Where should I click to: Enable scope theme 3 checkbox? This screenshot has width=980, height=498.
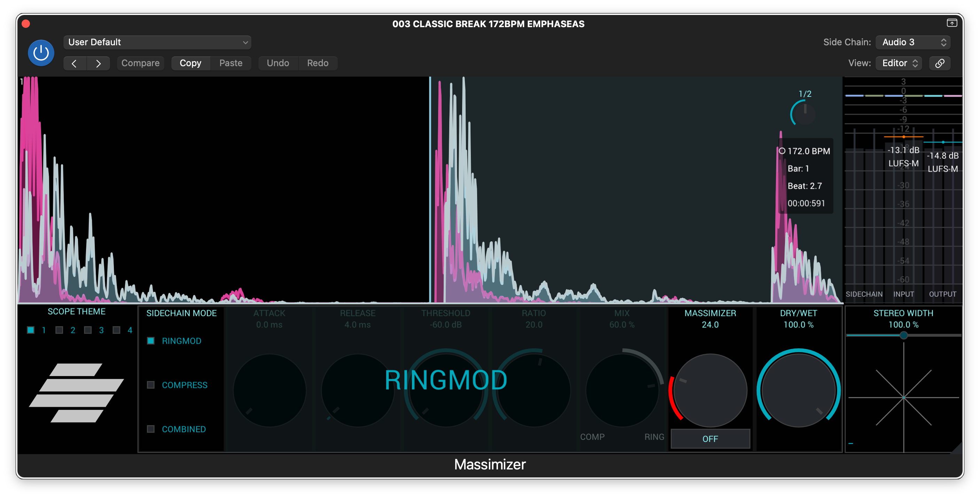88,330
